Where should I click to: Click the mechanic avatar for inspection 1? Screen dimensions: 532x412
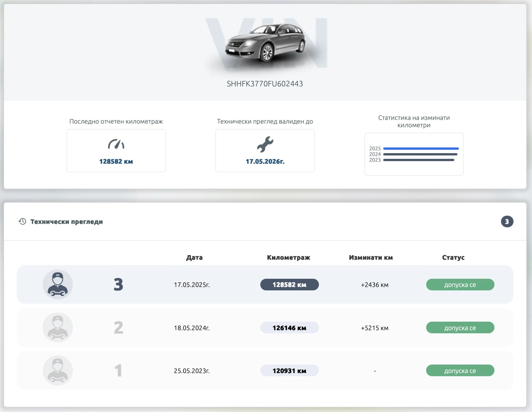click(x=58, y=370)
